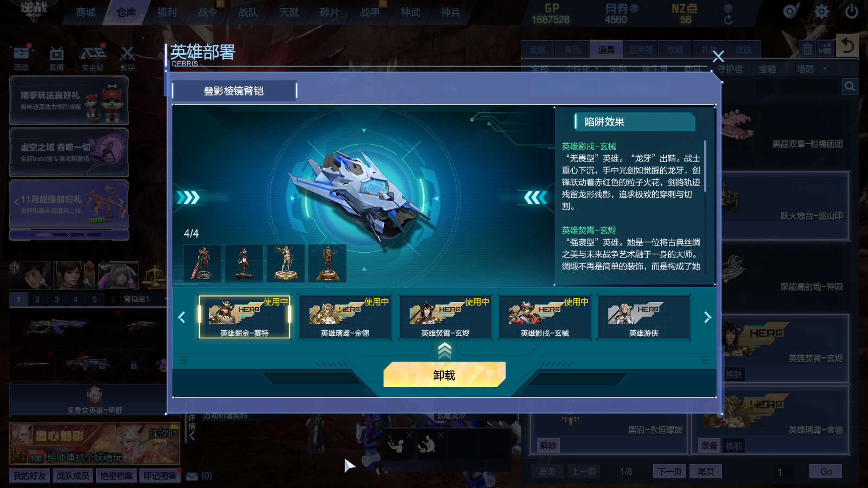The width and height of the screenshot is (868, 488).
Task: Click the 教学 crossed swords icon
Action: pos(127,54)
